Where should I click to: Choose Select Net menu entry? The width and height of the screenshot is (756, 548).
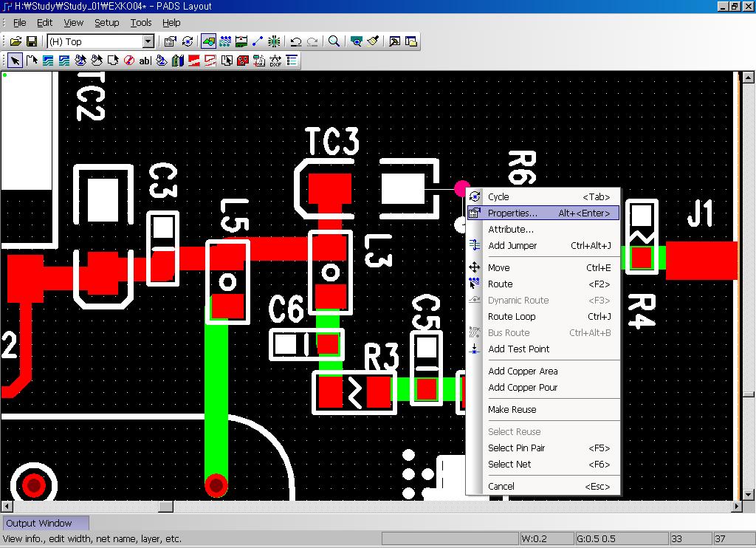point(543,464)
